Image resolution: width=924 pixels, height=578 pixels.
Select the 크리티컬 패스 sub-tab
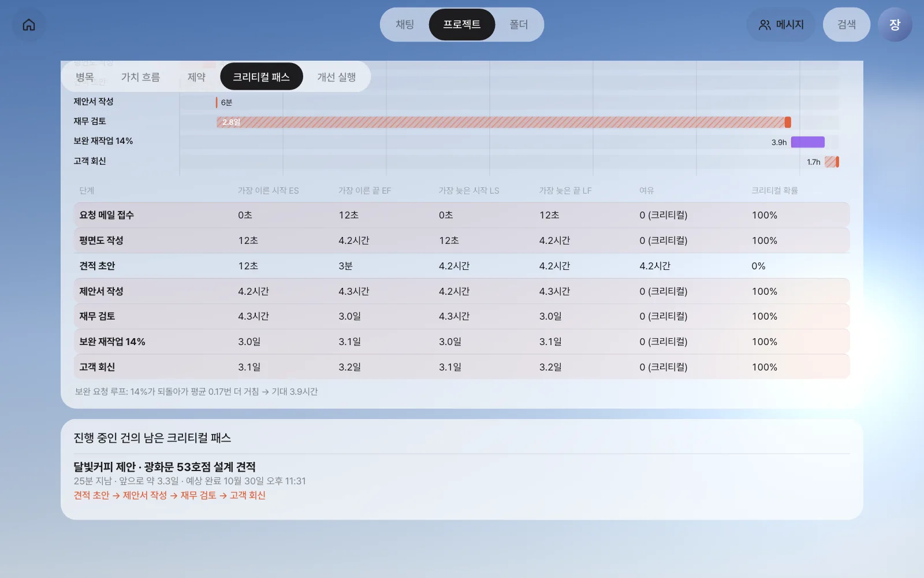(262, 77)
